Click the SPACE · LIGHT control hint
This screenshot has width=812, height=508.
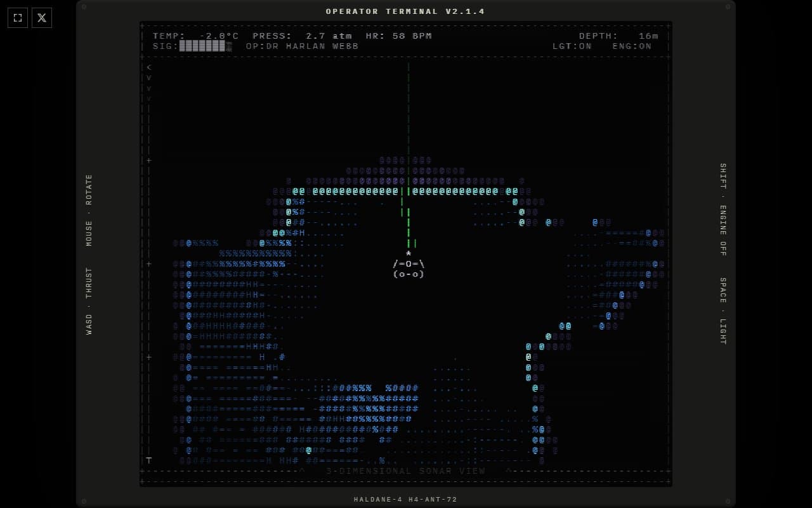click(723, 311)
